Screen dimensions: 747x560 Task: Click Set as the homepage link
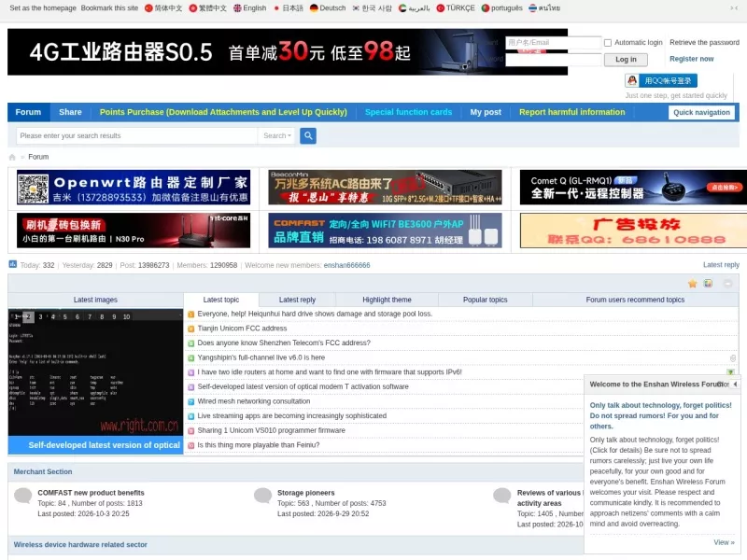(x=43, y=8)
